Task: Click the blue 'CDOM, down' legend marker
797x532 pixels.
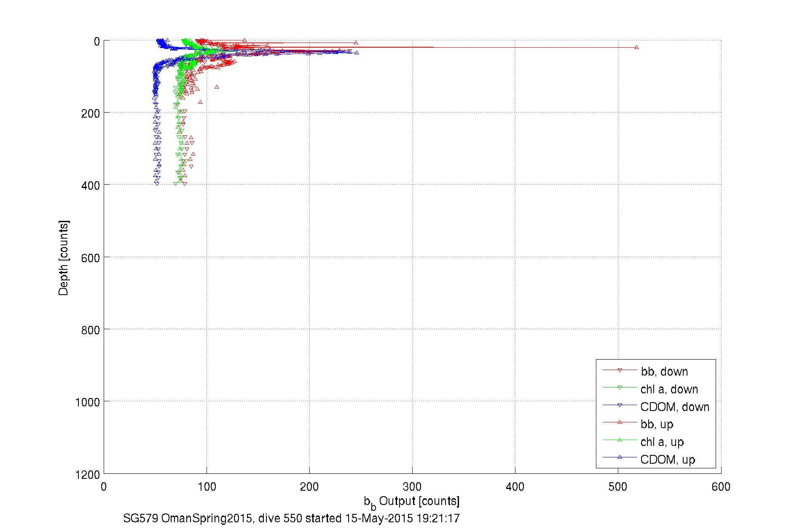Action: 620,405
